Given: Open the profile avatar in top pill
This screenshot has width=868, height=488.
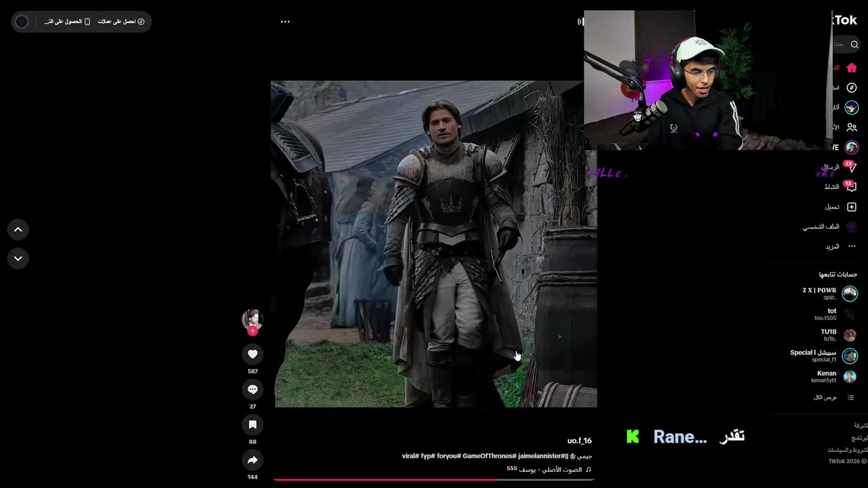Looking at the screenshot, I should [22, 22].
